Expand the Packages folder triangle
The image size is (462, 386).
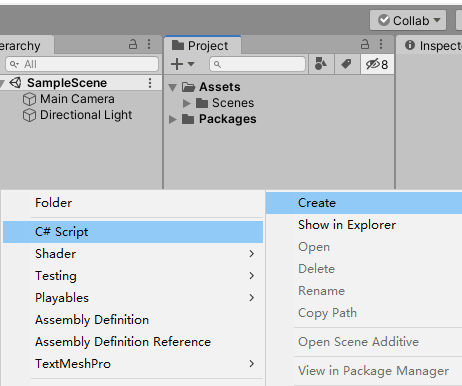172,119
